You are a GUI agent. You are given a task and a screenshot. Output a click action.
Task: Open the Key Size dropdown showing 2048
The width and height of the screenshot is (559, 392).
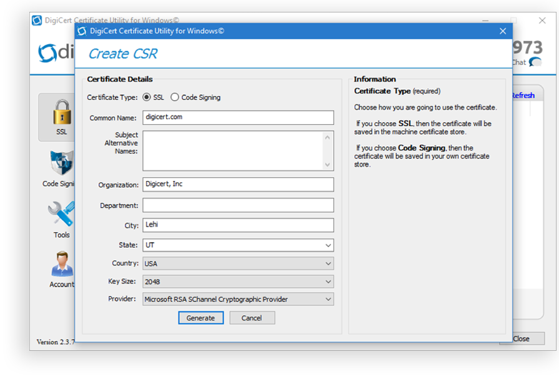[x=238, y=282]
